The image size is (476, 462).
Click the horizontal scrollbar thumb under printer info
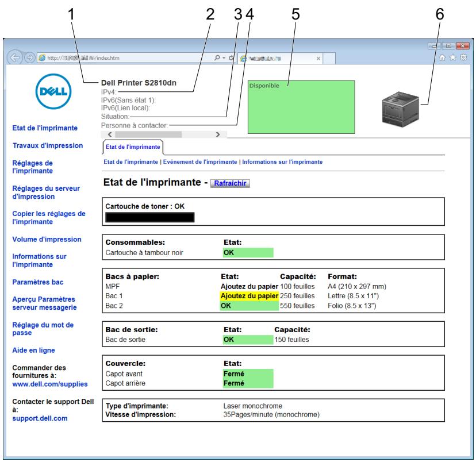coord(148,134)
